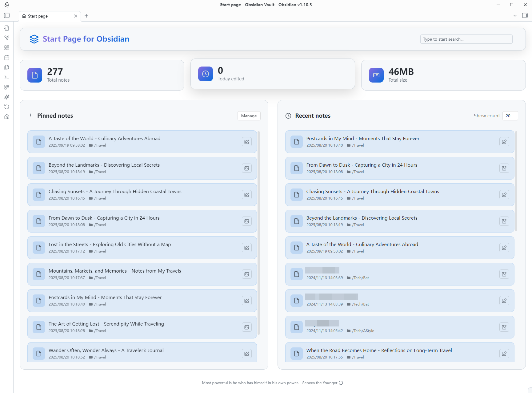Click edit icon for recent 'A Taste of the World'

[504, 248]
